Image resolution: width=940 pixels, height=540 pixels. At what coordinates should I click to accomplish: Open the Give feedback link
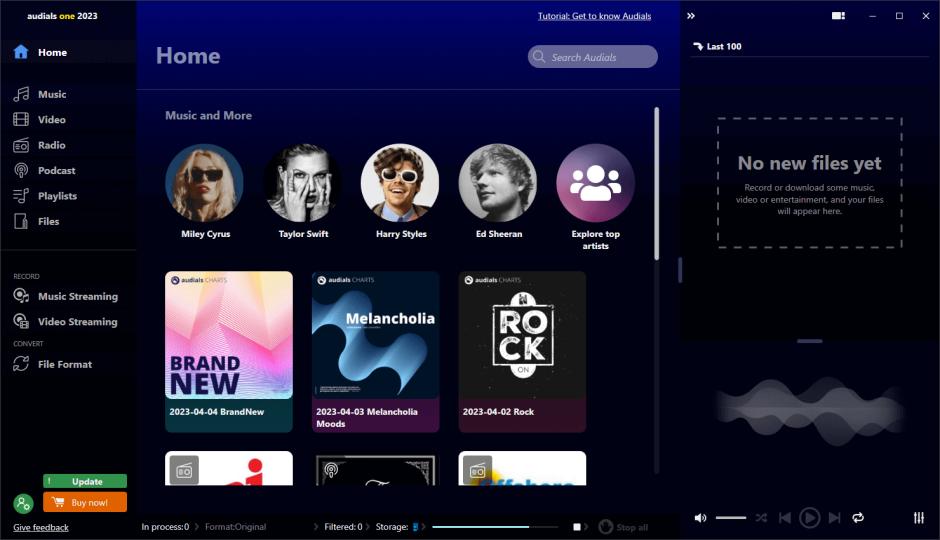point(41,527)
